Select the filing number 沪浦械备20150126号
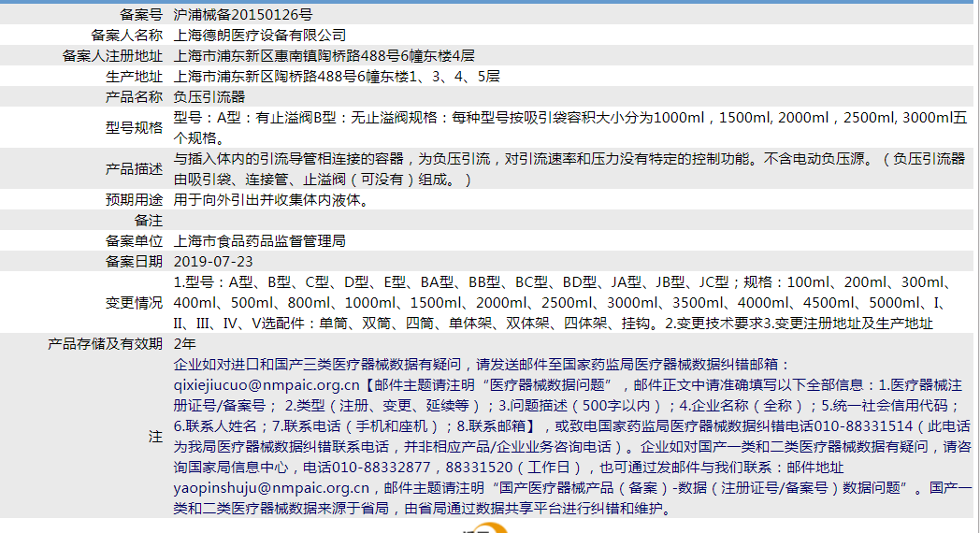This screenshot has height=533, width=980. click(243, 14)
